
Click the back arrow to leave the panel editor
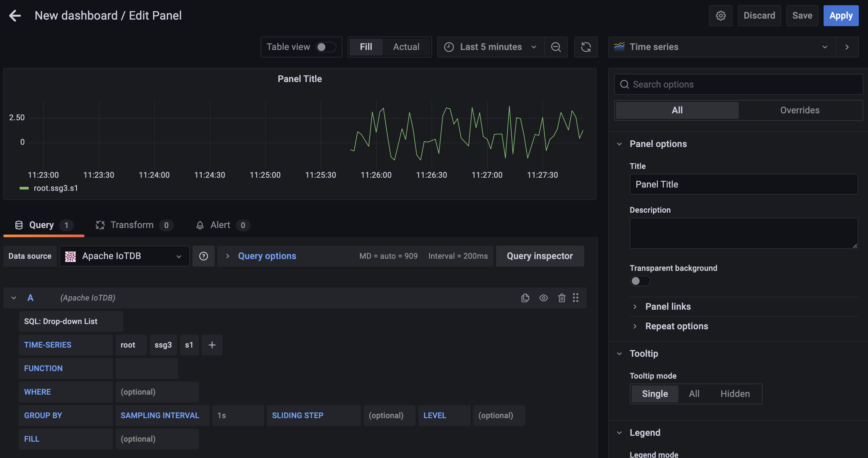(15, 15)
